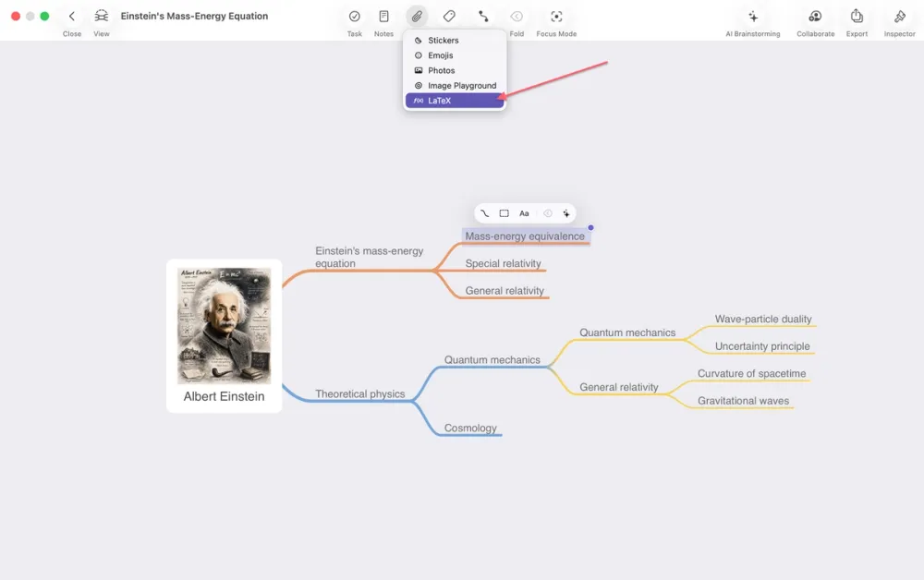Click the Fold toolbar icon

517,17
